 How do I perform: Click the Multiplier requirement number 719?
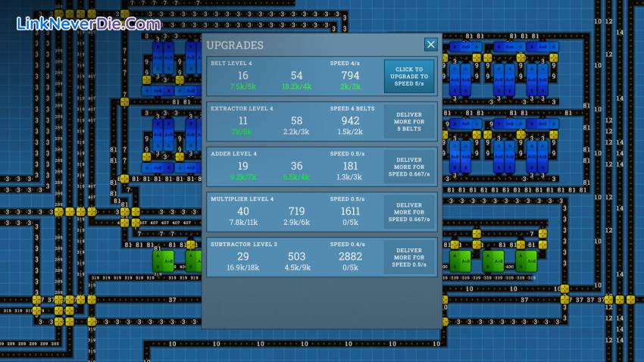point(296,211)
